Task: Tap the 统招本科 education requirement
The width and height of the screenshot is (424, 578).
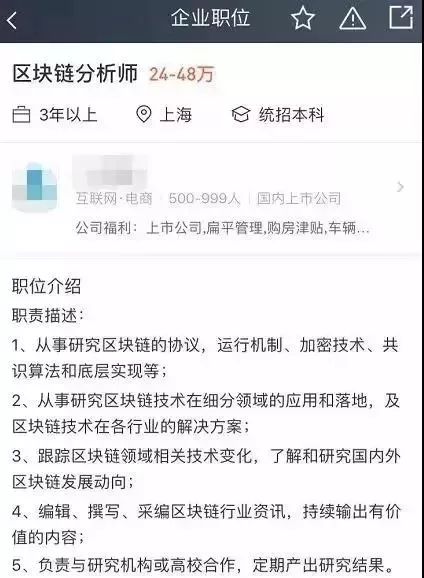Action: [x=291, y=115]
